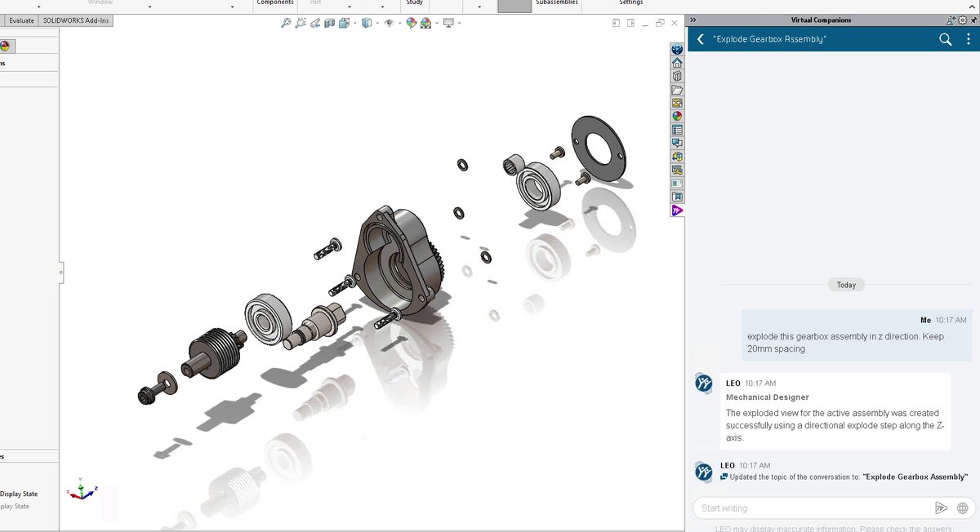Click the Edit Appearance color ball icon
This screenshot has height=532, width=980.
click(412, 23)
